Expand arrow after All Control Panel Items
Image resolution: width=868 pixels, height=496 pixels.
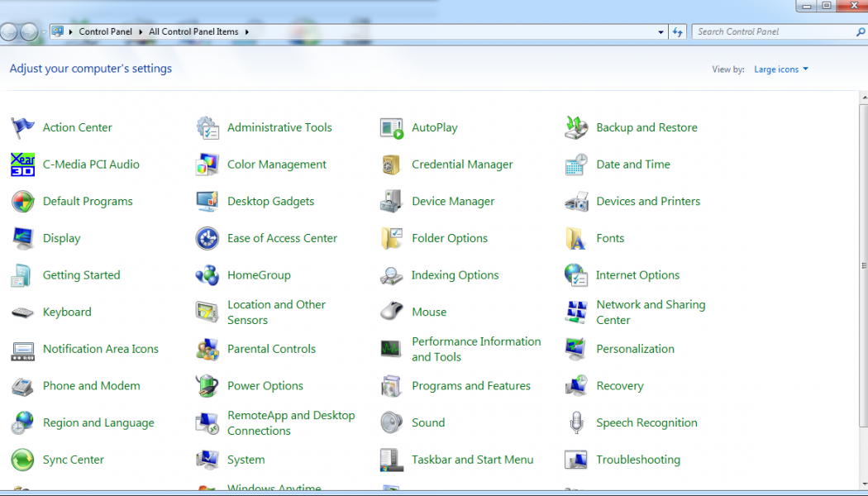pyautogui.click(x=246, y=32)
